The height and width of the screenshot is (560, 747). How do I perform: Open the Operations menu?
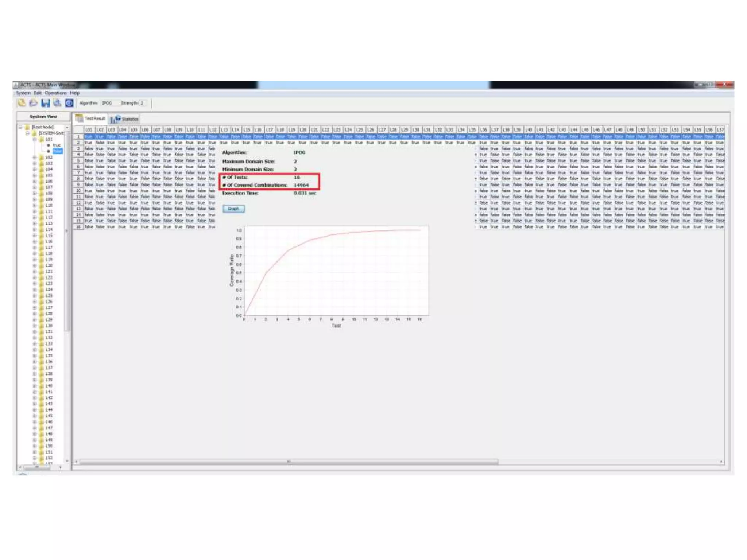(55, 93)
